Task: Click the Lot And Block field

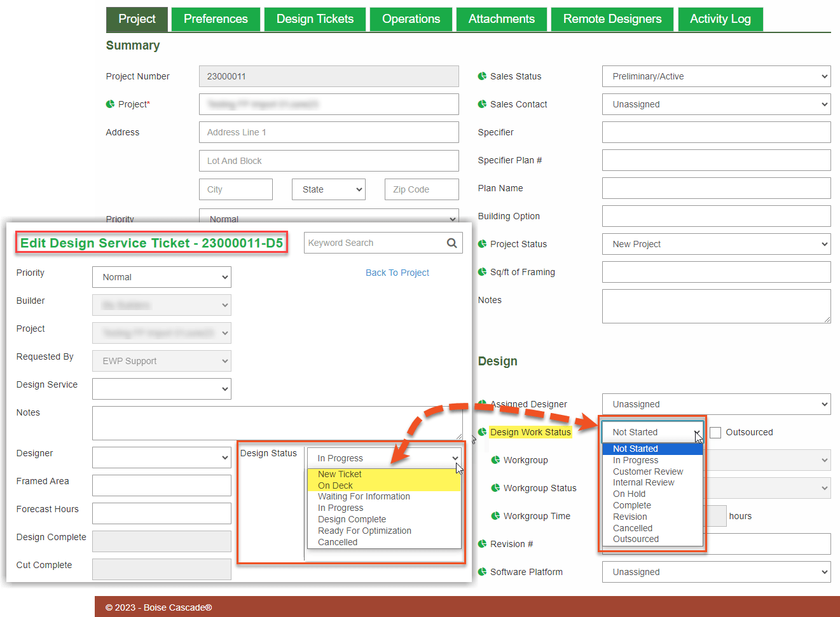Action: point(329,161)
